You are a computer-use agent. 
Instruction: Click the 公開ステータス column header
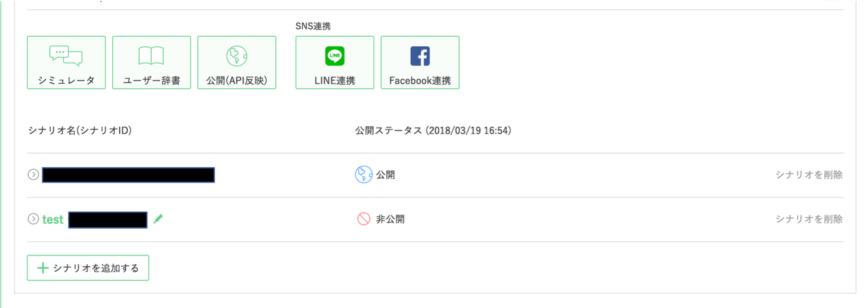click(433, 131)
